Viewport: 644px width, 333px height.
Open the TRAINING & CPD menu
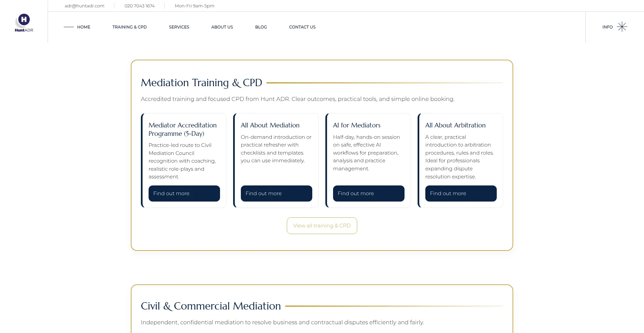tap(129, 27)
